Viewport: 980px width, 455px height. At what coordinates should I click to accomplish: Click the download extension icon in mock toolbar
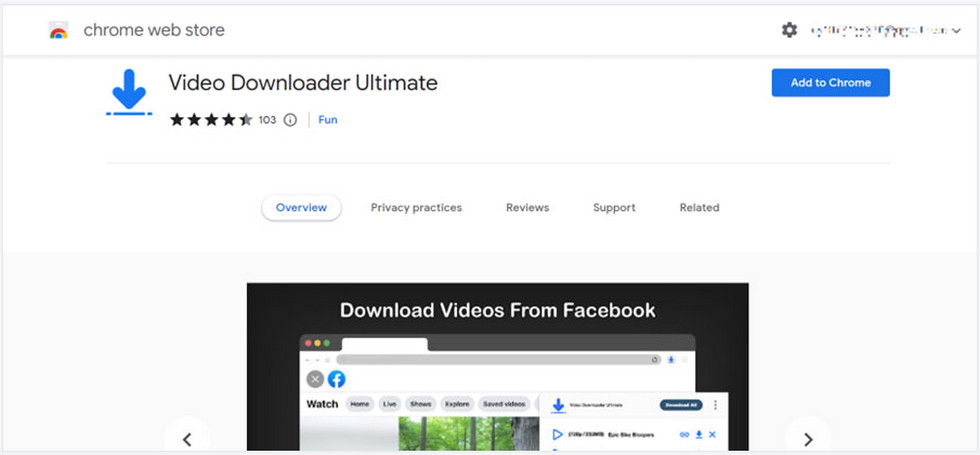click(x=671, y=359)
